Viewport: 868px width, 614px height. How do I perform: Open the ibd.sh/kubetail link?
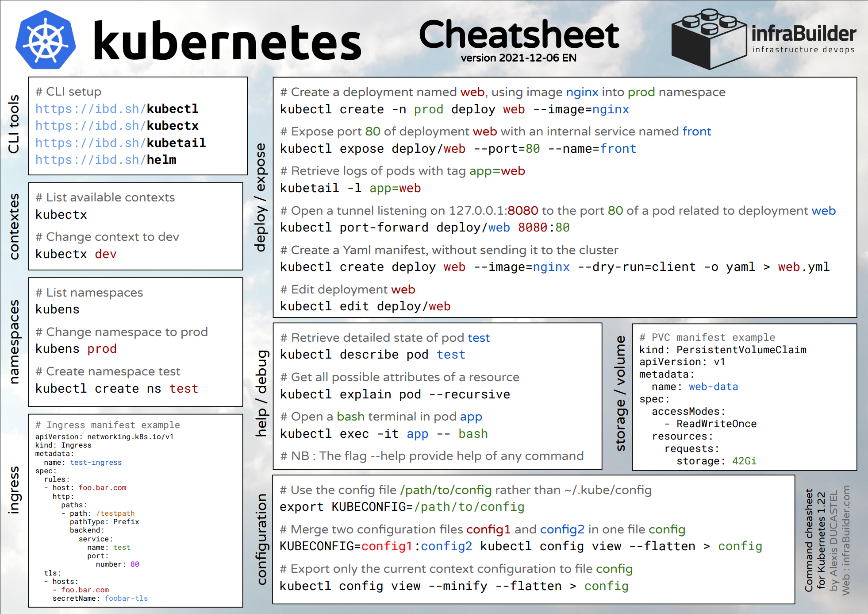(120, 143)
